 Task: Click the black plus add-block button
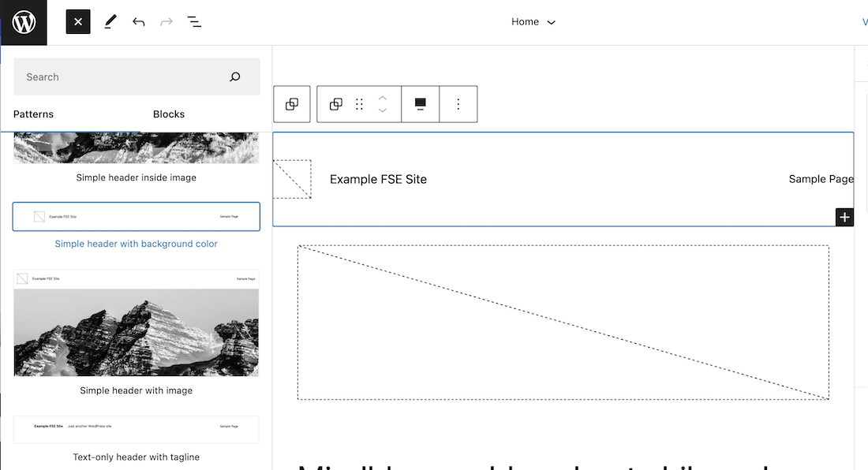[x=844, y=217]
